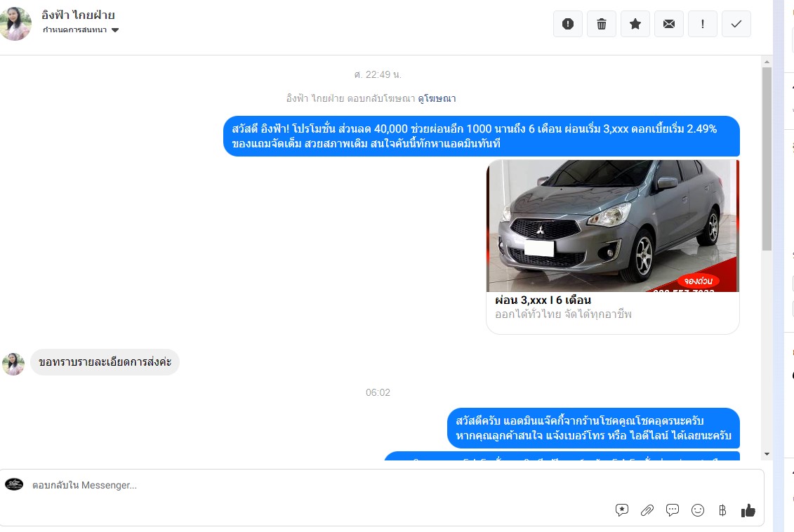Send a thumbs-up like

tap(748, 510)
